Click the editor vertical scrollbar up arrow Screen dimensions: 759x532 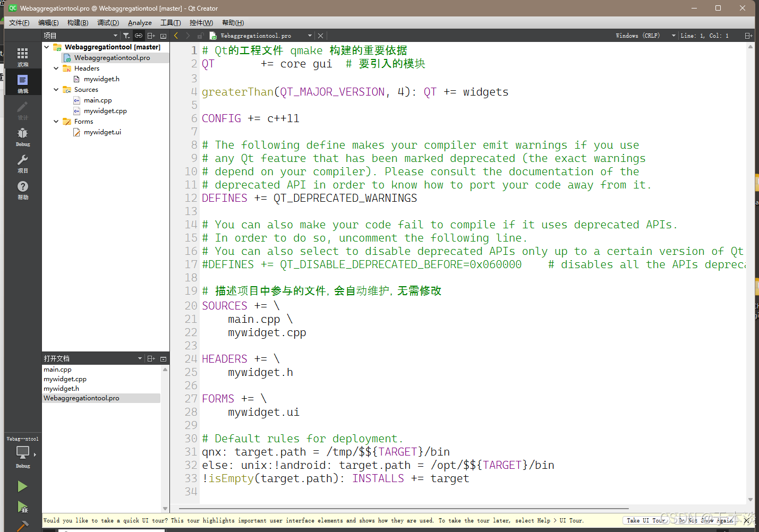pyautogui.click(x=750, y=47)
